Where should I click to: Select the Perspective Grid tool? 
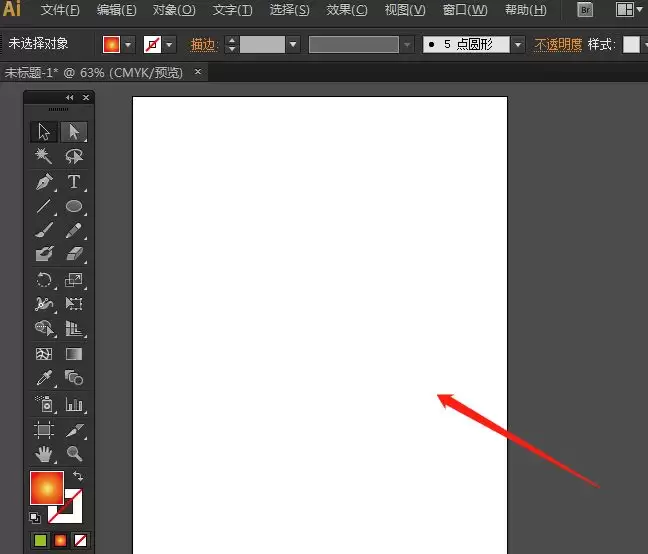click(74, 329)
